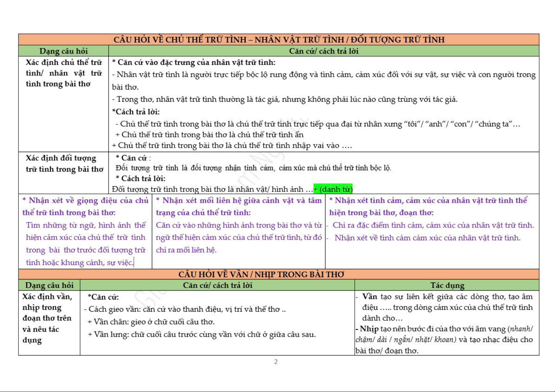
Task: Click the first green 'Dạng câu hỏi' header
Action: tap(64, 51)
